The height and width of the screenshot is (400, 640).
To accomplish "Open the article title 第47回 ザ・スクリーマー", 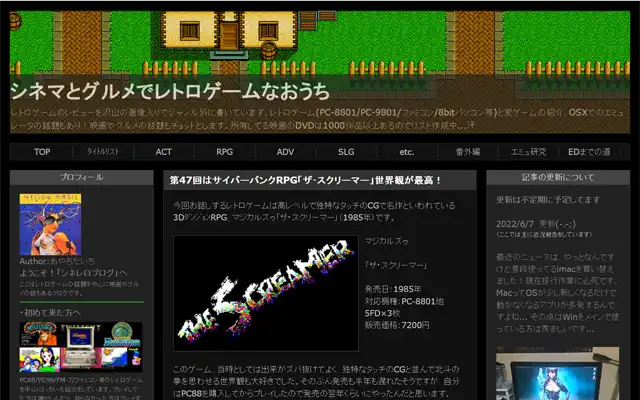I will (x=305, y=180).
